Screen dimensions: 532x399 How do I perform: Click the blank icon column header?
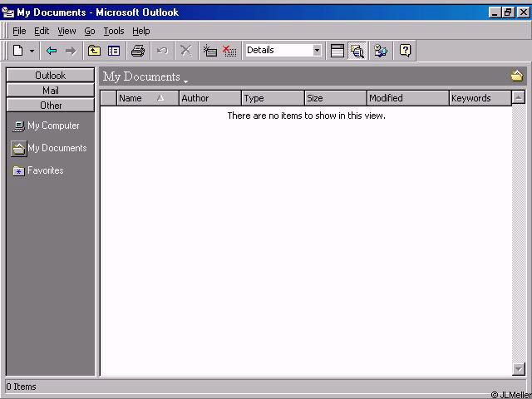[109, 98]
